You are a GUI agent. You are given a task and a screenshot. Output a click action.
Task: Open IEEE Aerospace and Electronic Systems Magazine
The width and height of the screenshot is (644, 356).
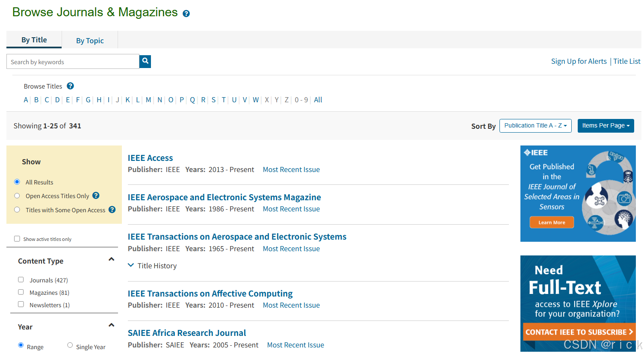(224, 197)
